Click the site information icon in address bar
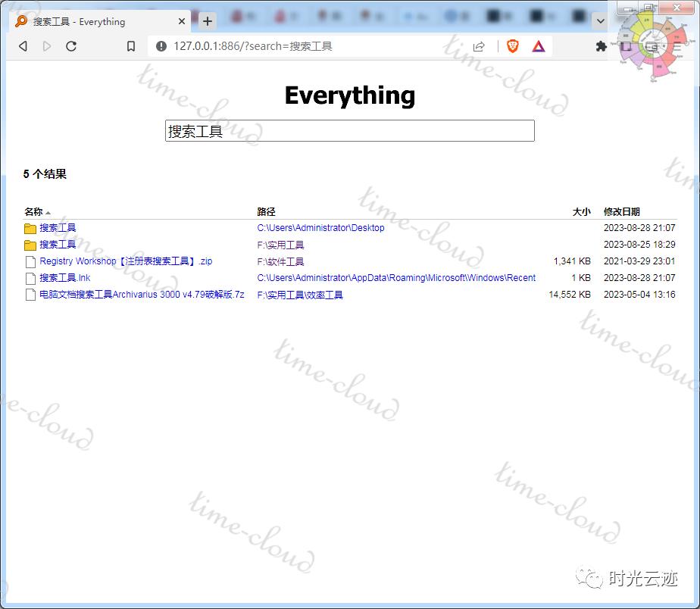This screenshot has width=700, height=609. tap(161, 46)
